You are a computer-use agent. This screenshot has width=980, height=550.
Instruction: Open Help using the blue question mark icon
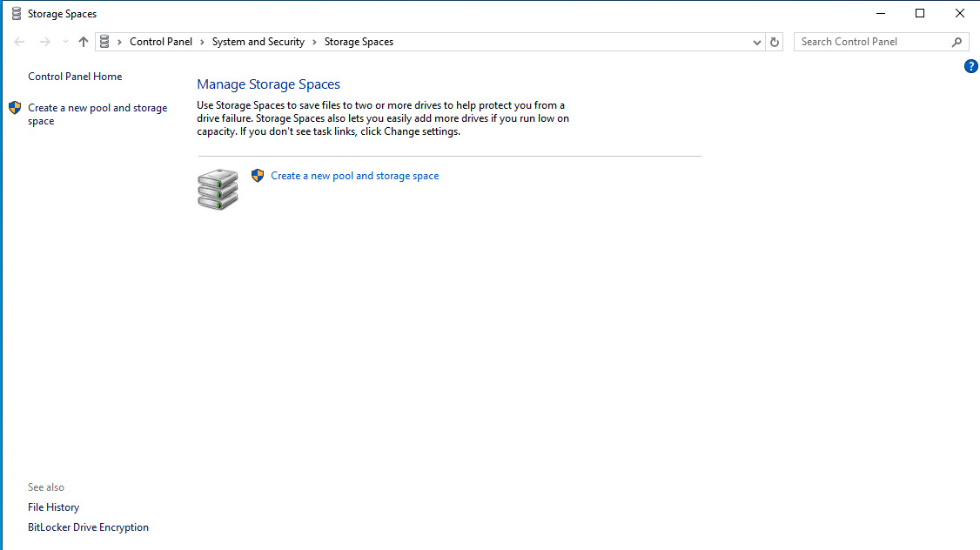coord(970,65)
